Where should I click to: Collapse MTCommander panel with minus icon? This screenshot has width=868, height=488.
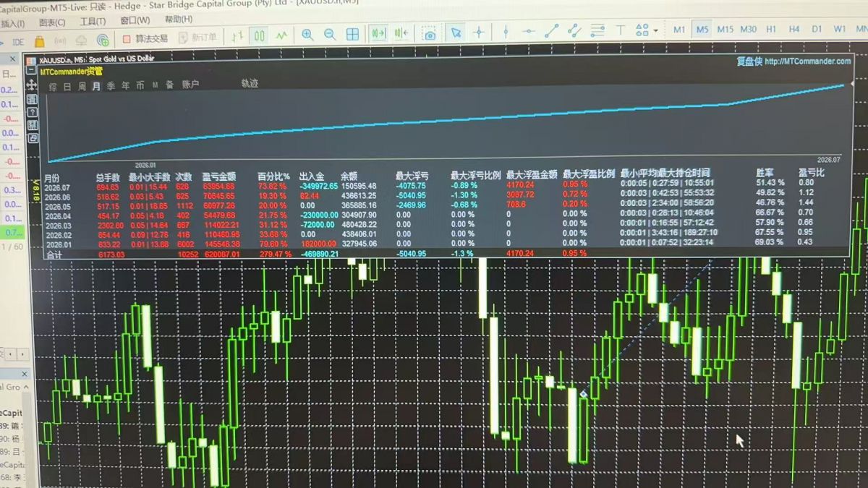[32, 72]
